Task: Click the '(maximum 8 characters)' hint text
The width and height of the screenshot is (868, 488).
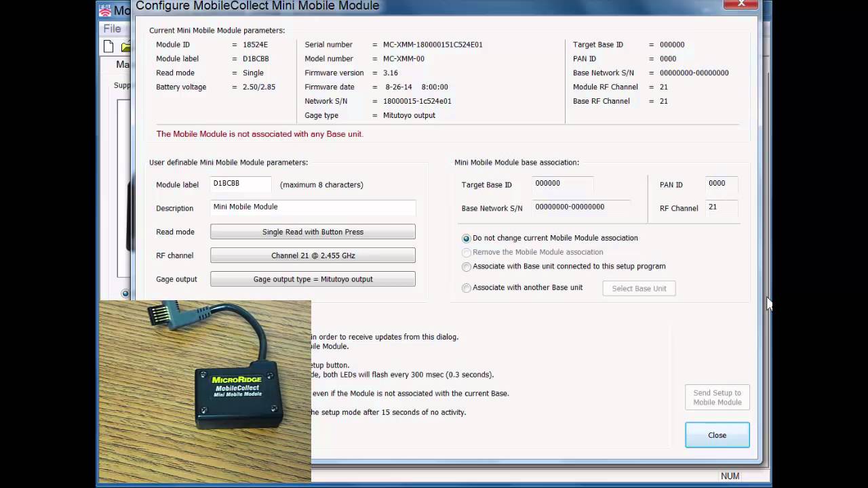Action: tap(321, 184)
